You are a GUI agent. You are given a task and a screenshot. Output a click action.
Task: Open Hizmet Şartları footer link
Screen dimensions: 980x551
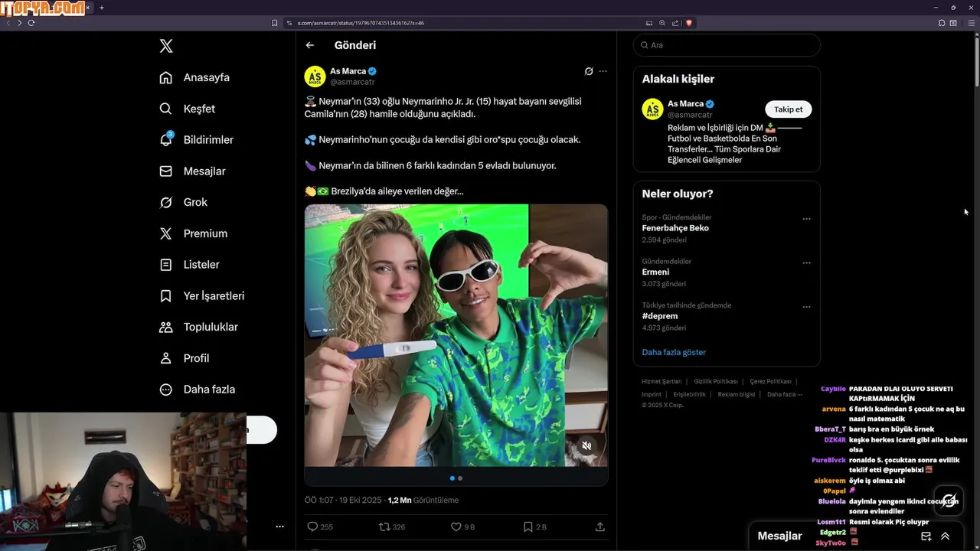661,381
